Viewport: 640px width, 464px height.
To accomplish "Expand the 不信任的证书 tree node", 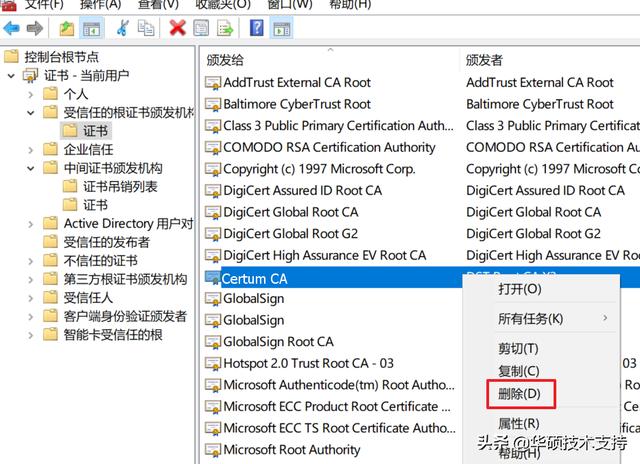I will [x=31, y=261].
